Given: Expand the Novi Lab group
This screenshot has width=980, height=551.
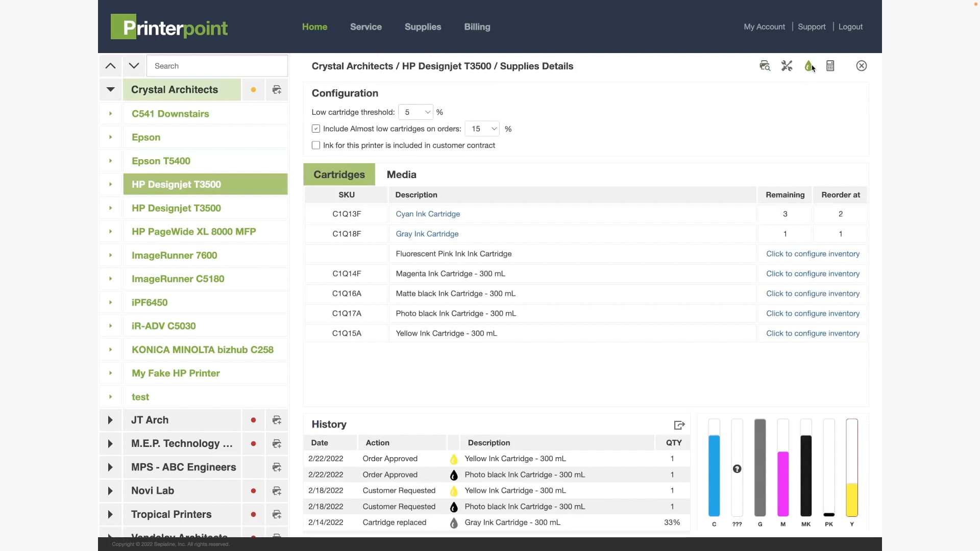Looking at the screenshot, I should [x=110, y=491].
